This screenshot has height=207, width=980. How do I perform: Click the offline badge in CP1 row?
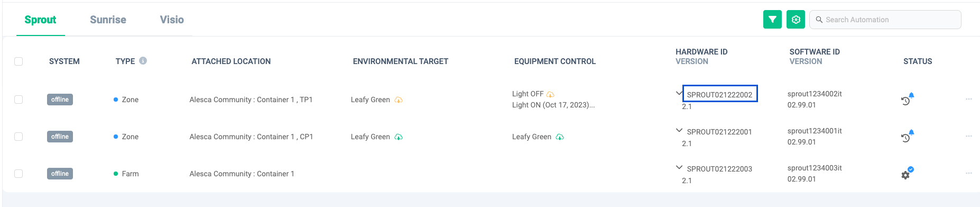60,137
